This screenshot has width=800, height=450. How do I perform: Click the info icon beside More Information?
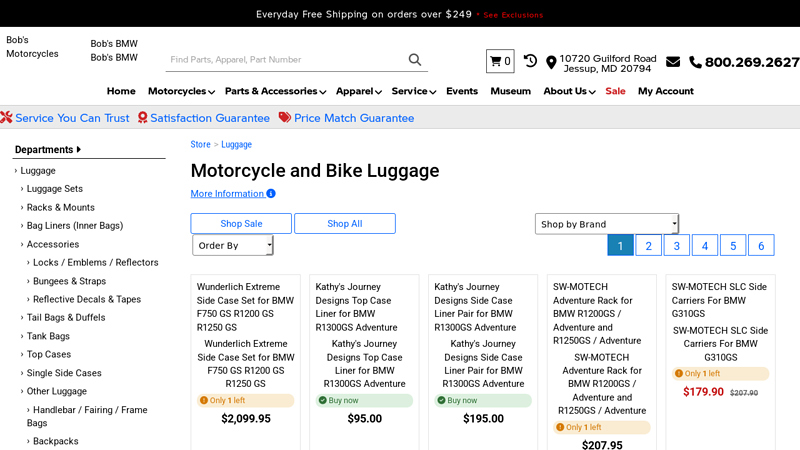click(x=271, y=194)
